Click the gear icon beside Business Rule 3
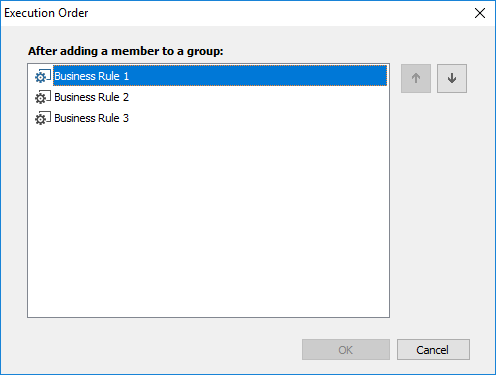This screenshot has width=496, height=375. (x=43, y=118)
